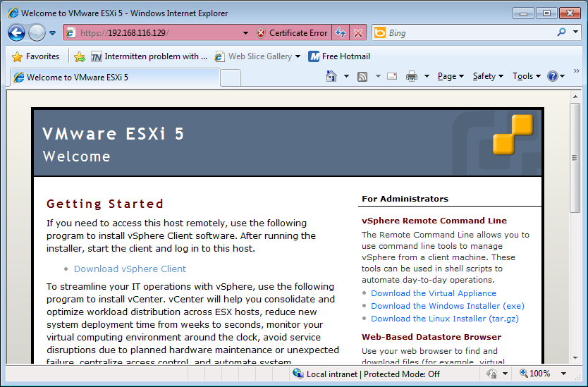Screen dimensions: 588x387
Task: Open the Certificate Error warning
Action: click(291, 33)
